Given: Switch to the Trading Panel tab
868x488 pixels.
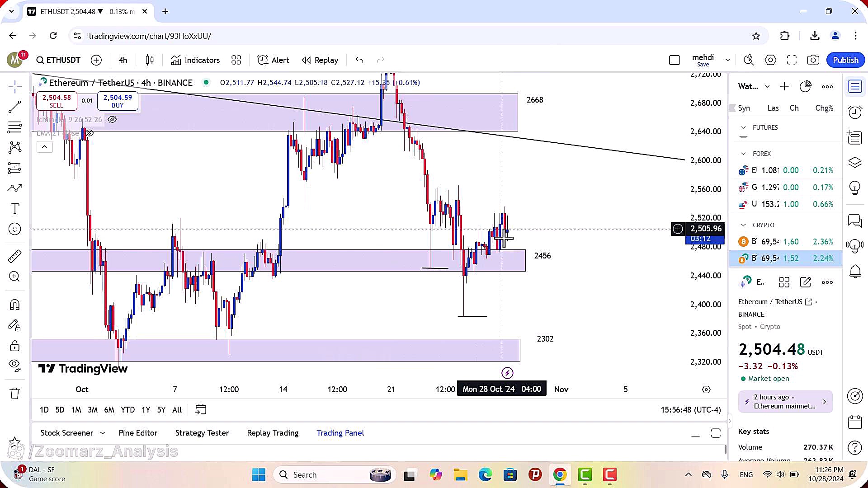Looking at the screenshot, I should 340,433.
